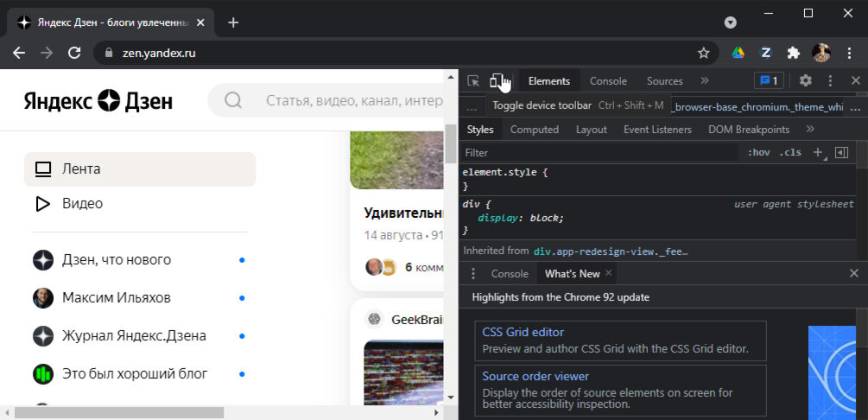Close the DevTools panel
The width and height of the screenshot is (868, 420).
pyautogui.click(x=855, y=81)
